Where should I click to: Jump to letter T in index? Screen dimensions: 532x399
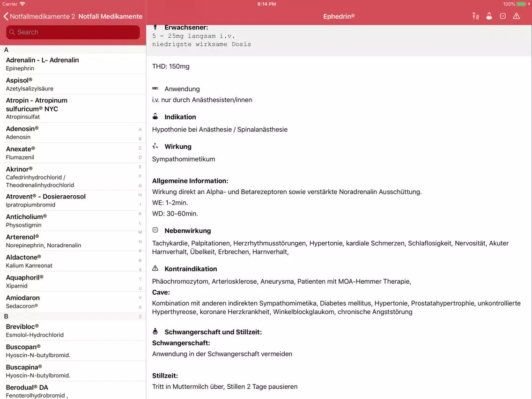(x=140, y=279)
